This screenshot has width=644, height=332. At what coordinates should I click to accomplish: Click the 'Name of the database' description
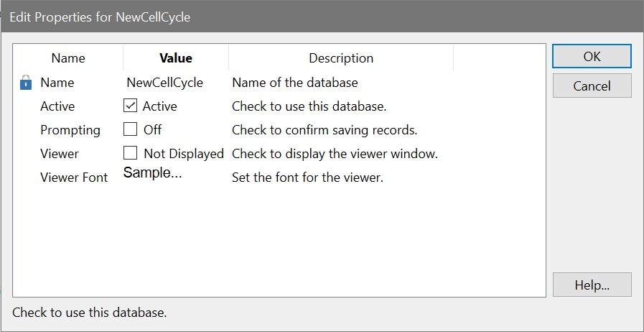tap(294, 83)
